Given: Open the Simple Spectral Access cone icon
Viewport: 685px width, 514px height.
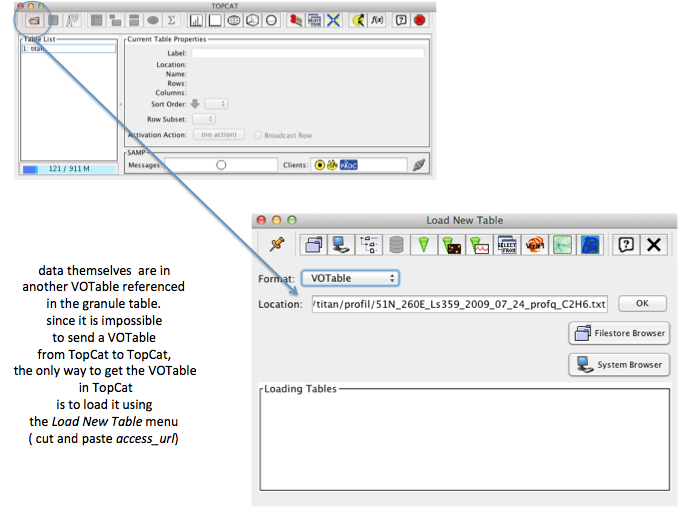Looking at the screenshot, I should click(x=479, y=245).
